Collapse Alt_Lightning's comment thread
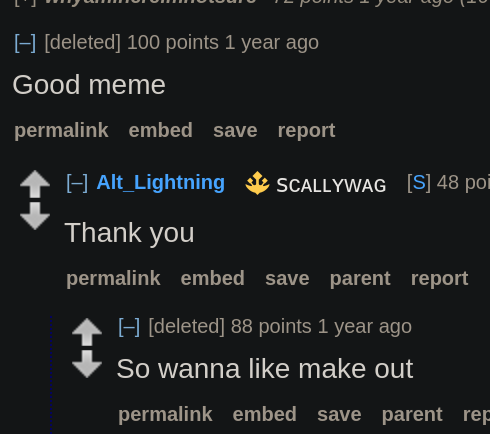Viewport: 490px width, 434px height. 77,183
